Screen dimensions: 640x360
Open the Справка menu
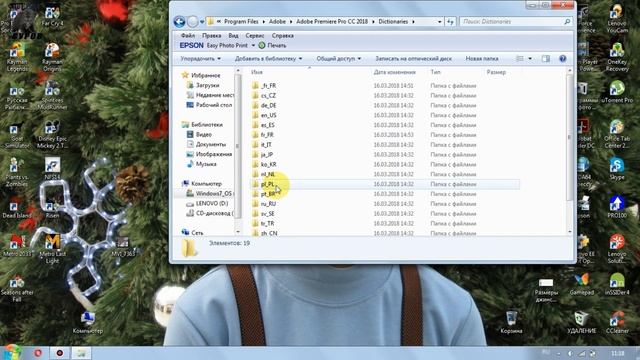282,36
